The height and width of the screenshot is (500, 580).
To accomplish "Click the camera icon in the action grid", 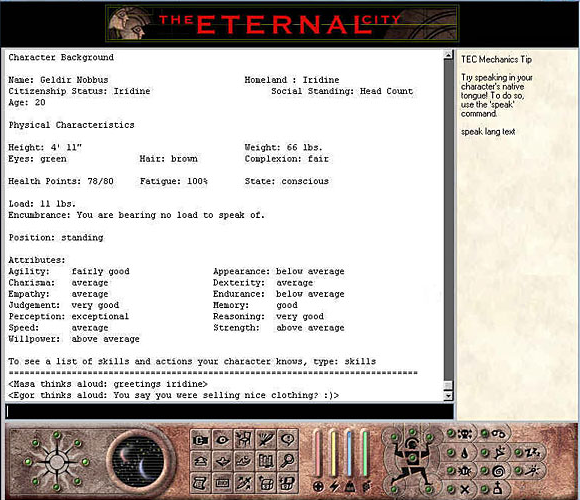I will click(200, 440).
